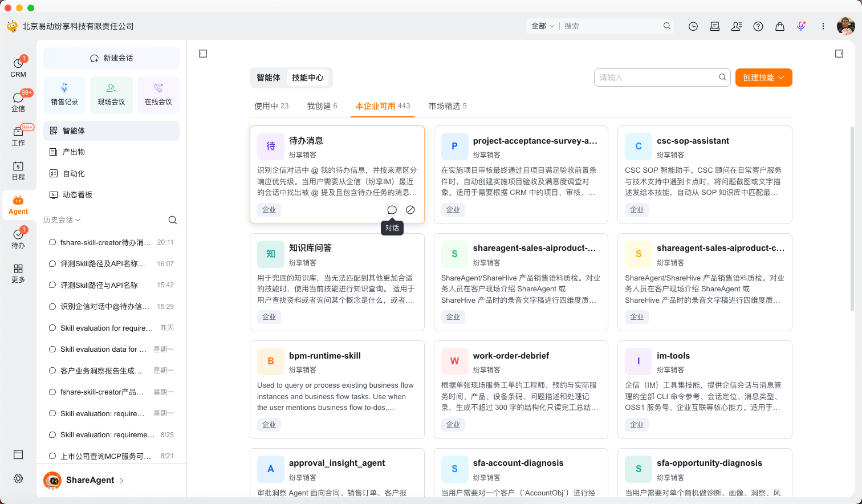Open the sfa-account-diagnosis skill card
The width and height of the screenshot is (862, 504).
pyautogui.click(x=521, y=473)
